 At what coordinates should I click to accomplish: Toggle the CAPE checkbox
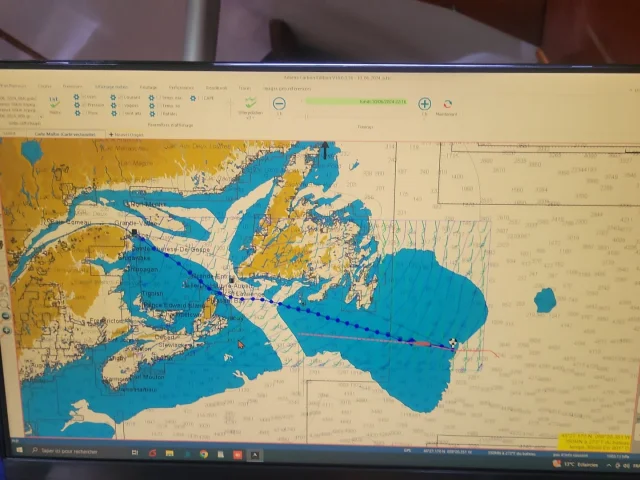pyautogui.click(x=200, y=98)
